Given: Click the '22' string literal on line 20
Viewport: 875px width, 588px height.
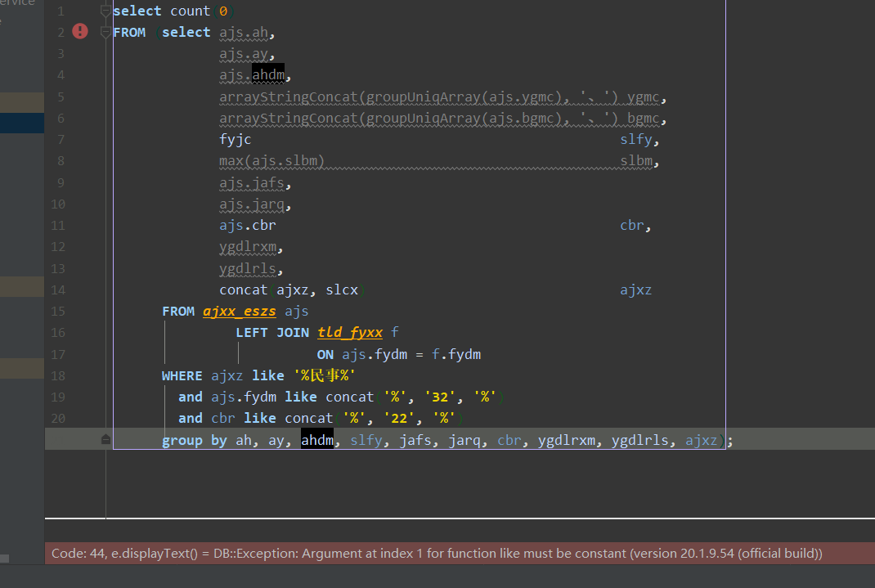Looking at the screenshot, I should tap(399, 419).
